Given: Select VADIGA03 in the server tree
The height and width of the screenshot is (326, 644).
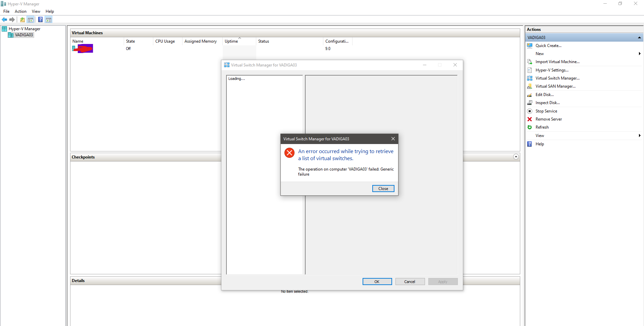Looking at the screenshot, I should [23, 35].
